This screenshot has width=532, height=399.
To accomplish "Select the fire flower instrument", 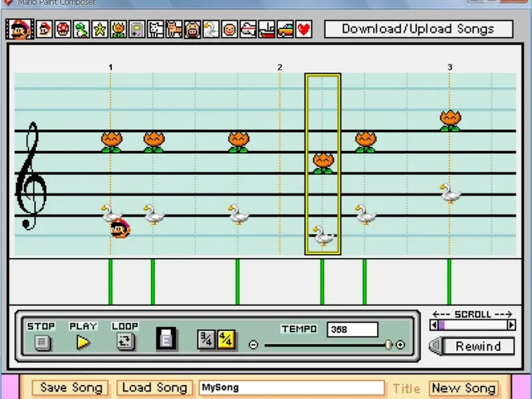I will point(118,29).
